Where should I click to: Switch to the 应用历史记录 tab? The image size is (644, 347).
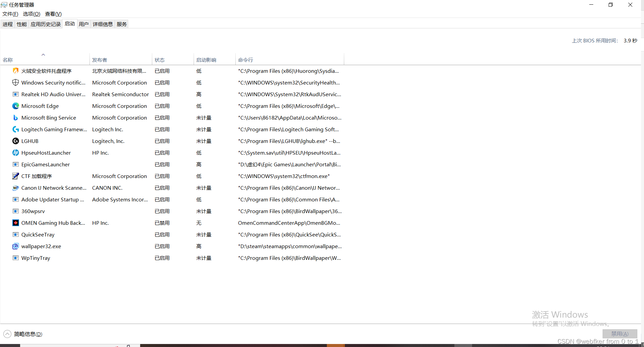tap(46, 24)
